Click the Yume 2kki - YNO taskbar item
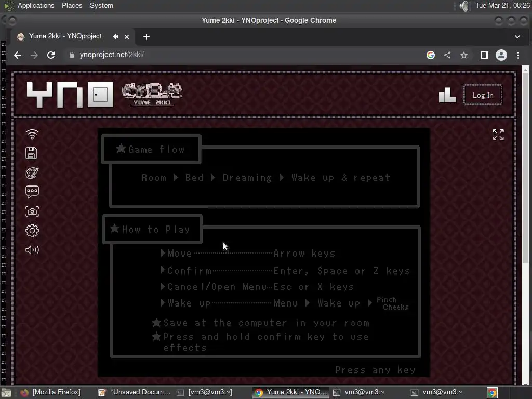Image resolution: width=532 pixels, height=399 pixels. 291,392
